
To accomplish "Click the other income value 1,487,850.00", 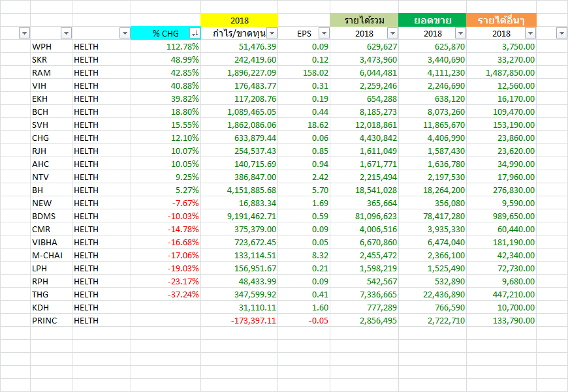I will pyautogui.click(x=510, y=73).
